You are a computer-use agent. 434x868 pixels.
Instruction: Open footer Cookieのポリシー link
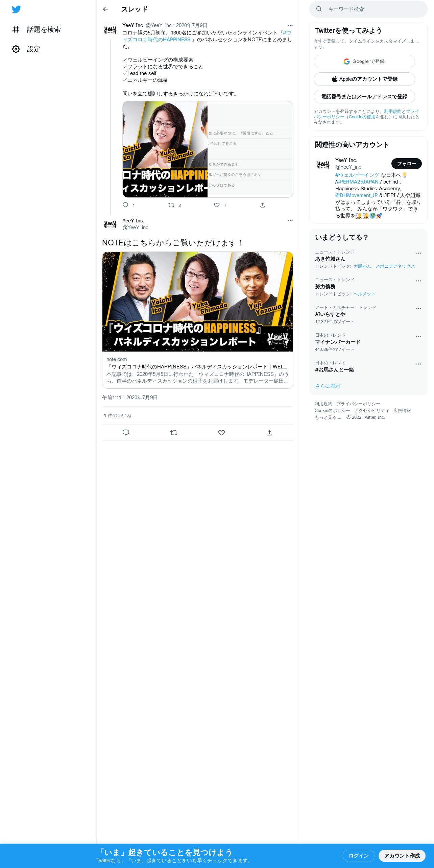[332, 411]
